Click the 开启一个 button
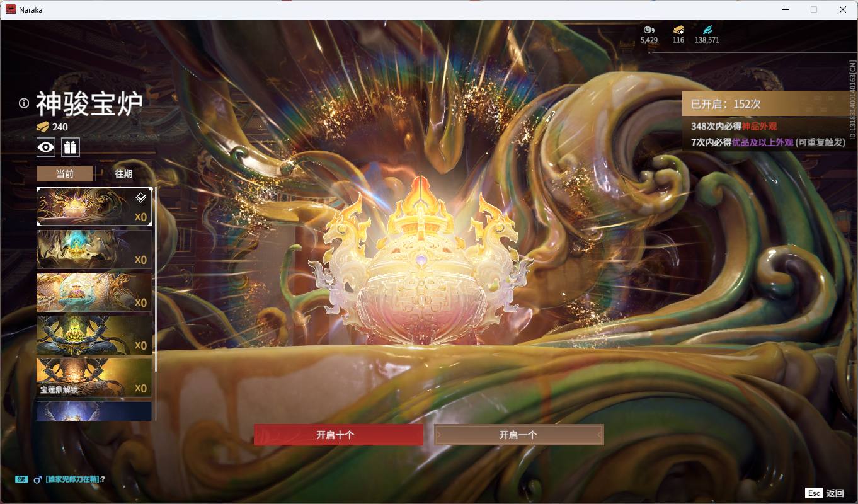The width and height of the screenshot is (858, 504). click(518, 435)
